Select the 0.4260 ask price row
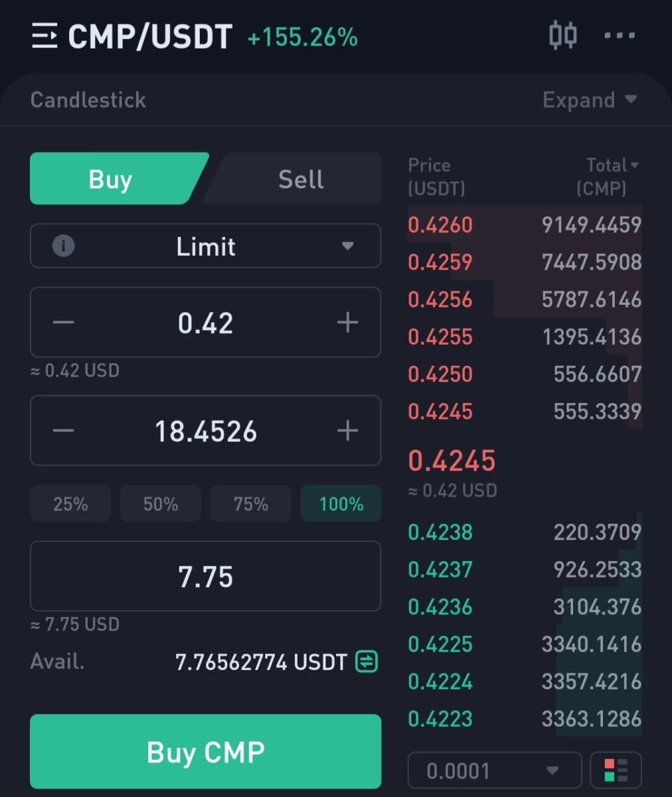The image size is (672, 797). pos(525,224)
